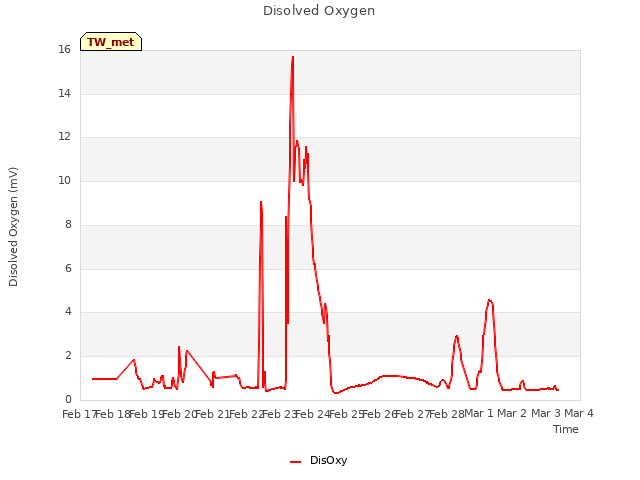
Task: Click the Feb 28 peak near 3
Action: (x=456, y=336)
